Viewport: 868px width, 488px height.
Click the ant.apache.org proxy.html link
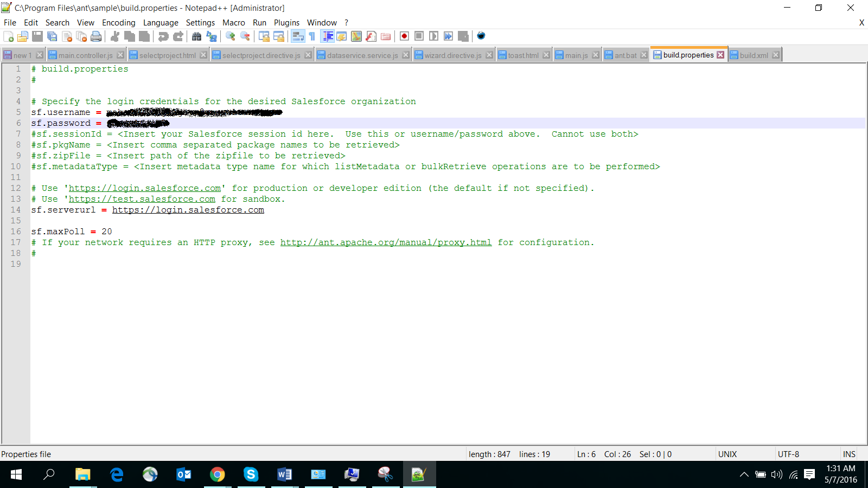(x=386, y=242)
